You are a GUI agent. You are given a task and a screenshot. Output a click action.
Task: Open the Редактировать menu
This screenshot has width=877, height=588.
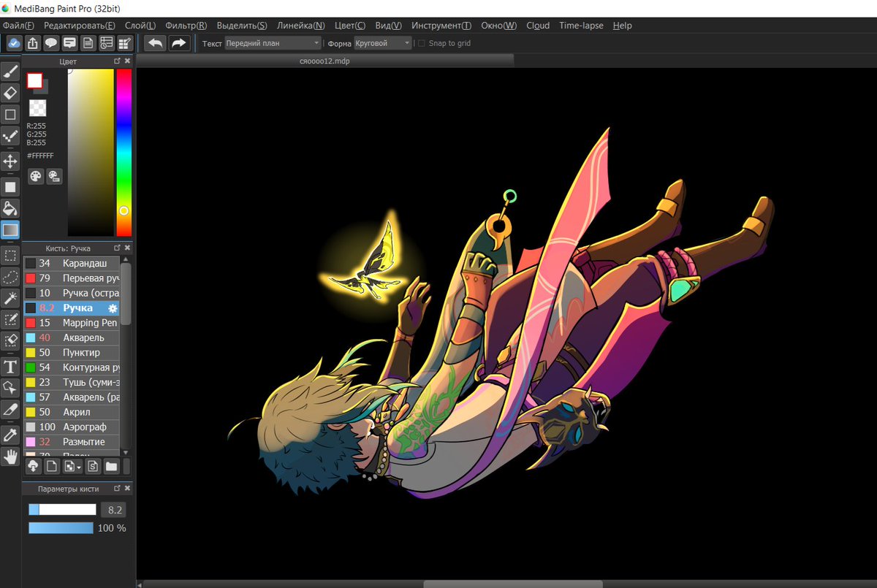coord(80,26)
